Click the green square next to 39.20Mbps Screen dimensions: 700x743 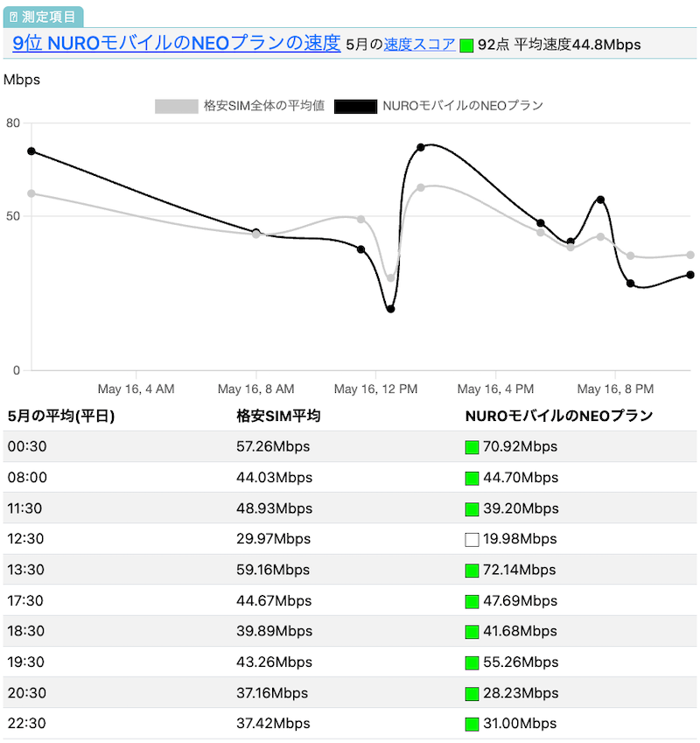pyautogui.click(x=472, y=509)
